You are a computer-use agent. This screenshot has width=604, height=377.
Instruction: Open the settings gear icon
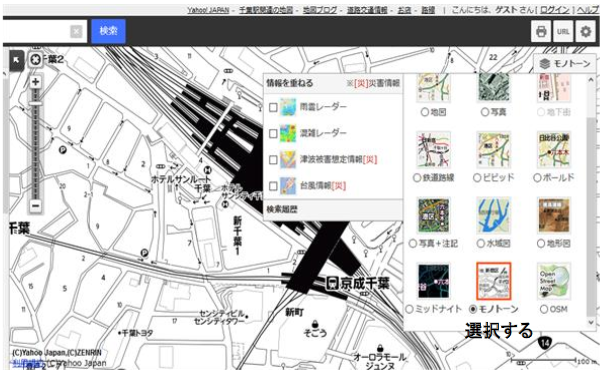click(586, 31)
